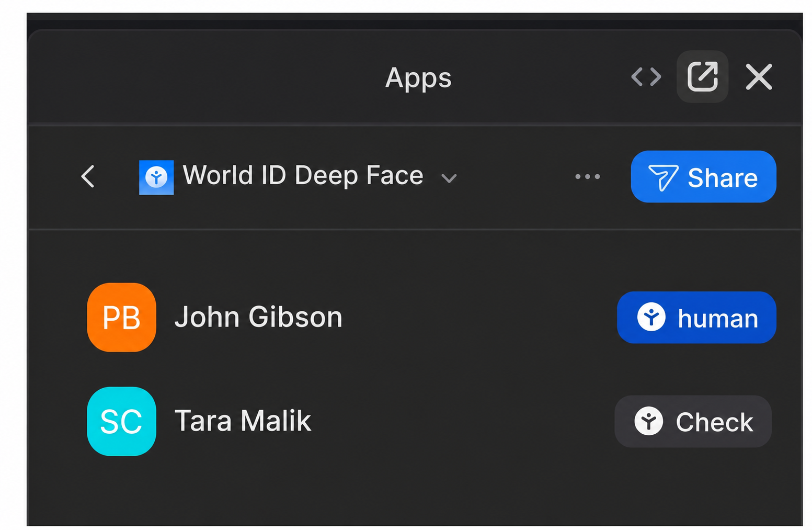
Task: Select the Tara Malik name
Action: click(x=243, y=421)
